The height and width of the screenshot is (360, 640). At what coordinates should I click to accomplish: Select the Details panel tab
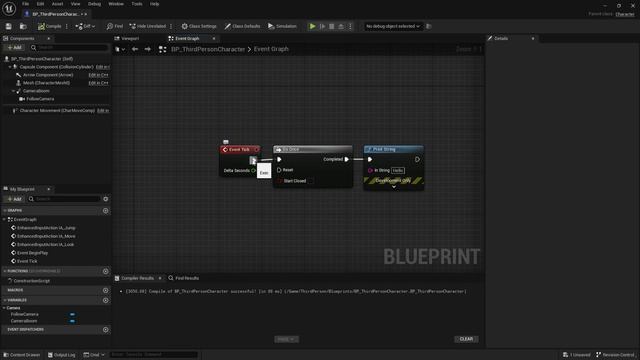click(501, 38)
